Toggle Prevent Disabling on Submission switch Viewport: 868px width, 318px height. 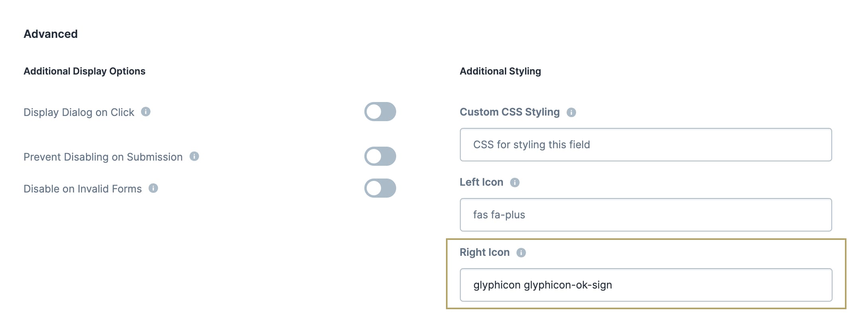[x=380, y=156]
